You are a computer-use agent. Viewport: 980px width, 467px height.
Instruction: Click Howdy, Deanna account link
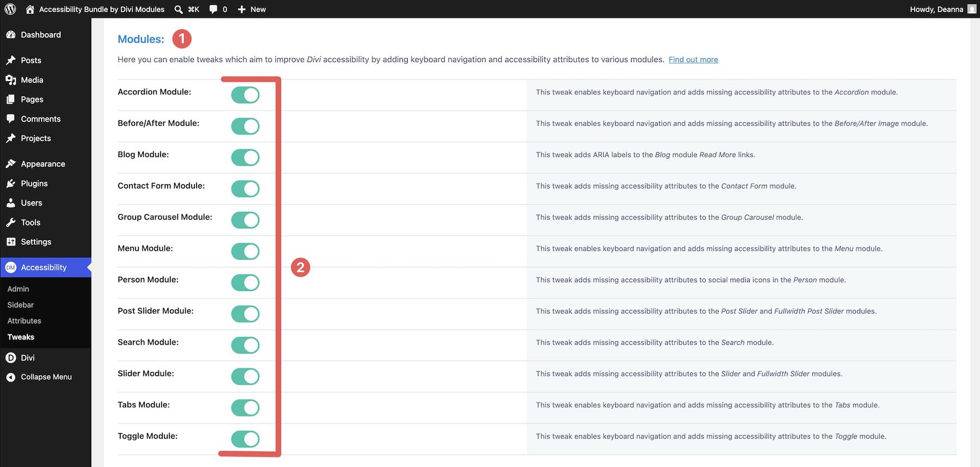(936, 9)
